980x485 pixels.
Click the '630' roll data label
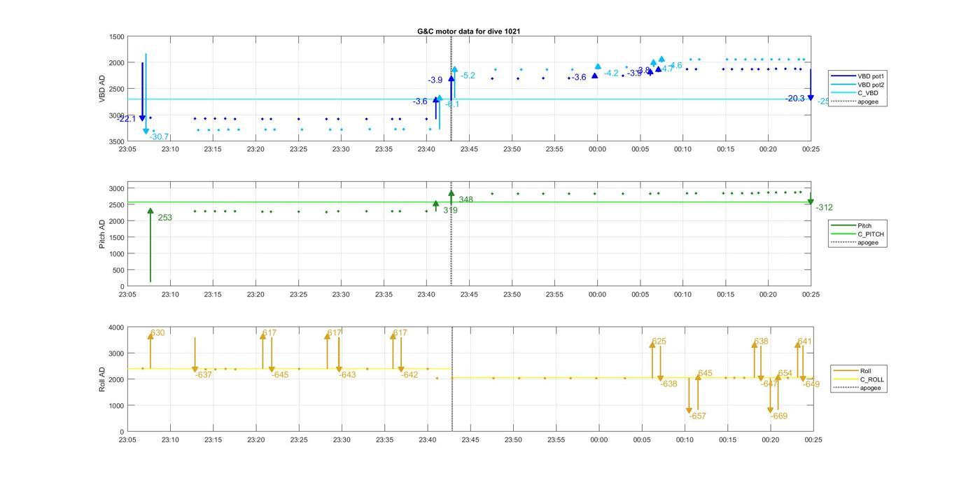point(157,333)
